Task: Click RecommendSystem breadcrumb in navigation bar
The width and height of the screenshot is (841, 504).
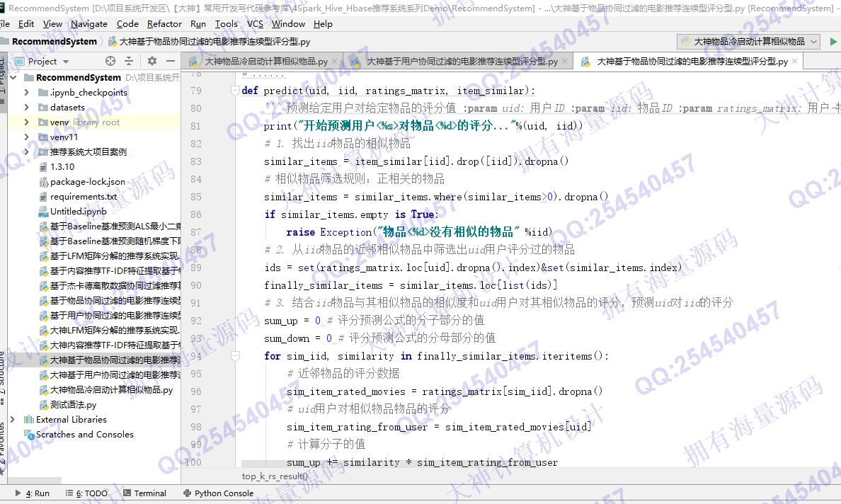Action: coord(55,41)
